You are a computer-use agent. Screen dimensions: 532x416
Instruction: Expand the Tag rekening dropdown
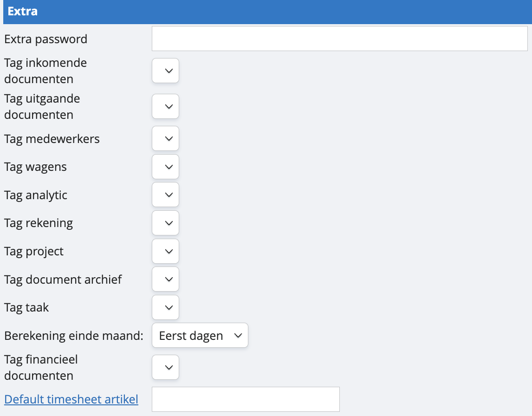tap(166, 223)
